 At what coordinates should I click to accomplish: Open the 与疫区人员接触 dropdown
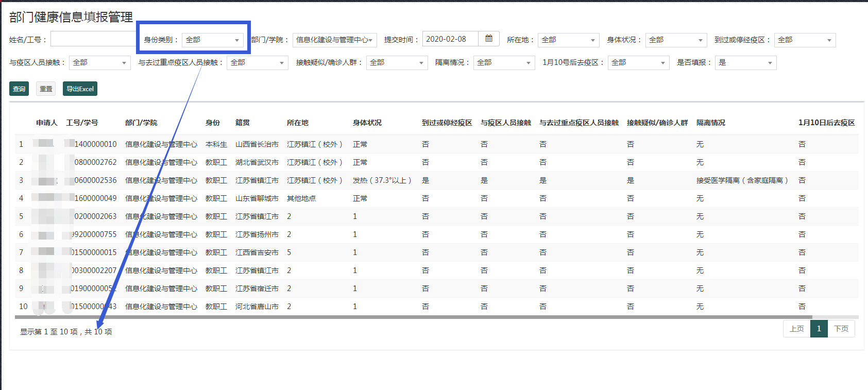pos(100,63)
